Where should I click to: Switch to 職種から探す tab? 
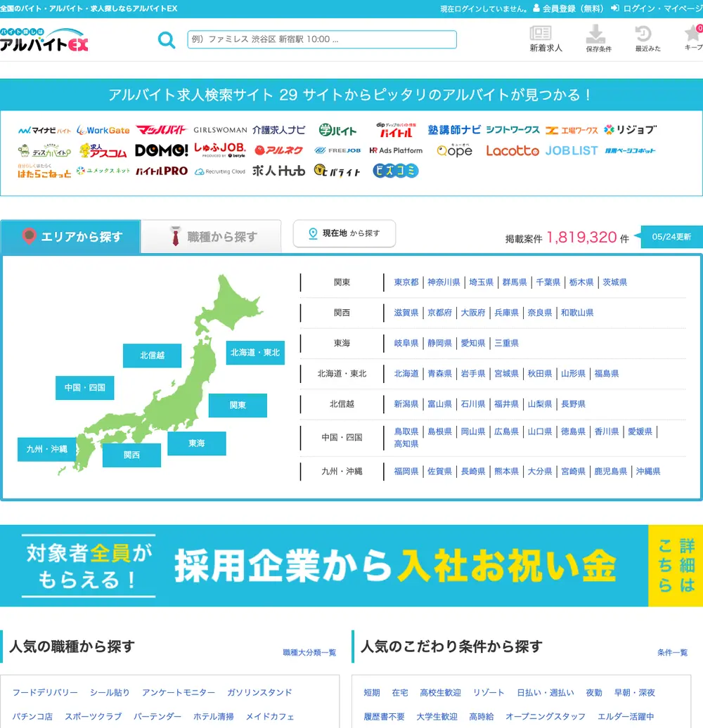click(212, 237)
